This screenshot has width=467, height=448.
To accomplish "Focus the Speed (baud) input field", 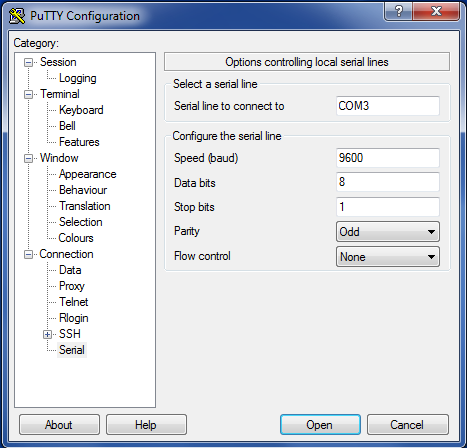I will [388, 158].
